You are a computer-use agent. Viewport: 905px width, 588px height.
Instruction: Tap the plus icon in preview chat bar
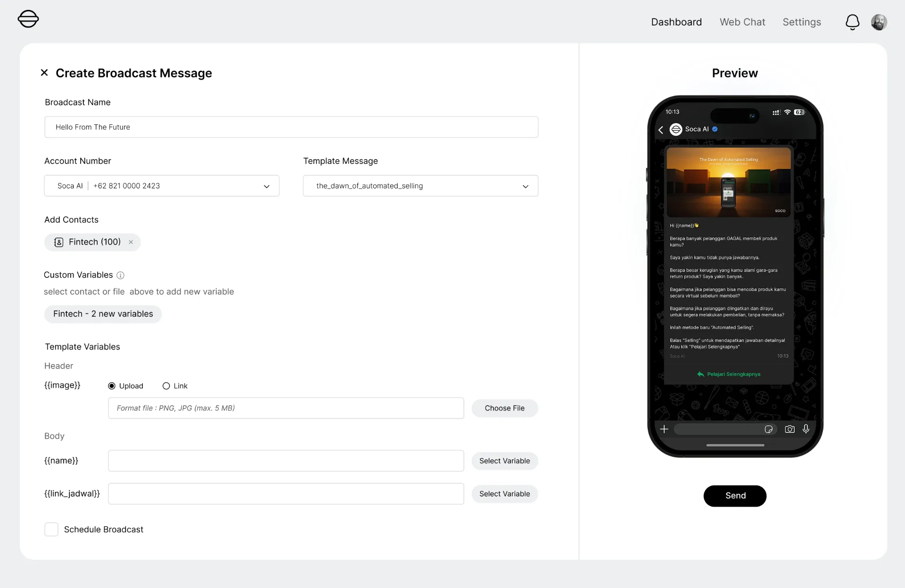(664, 429)
